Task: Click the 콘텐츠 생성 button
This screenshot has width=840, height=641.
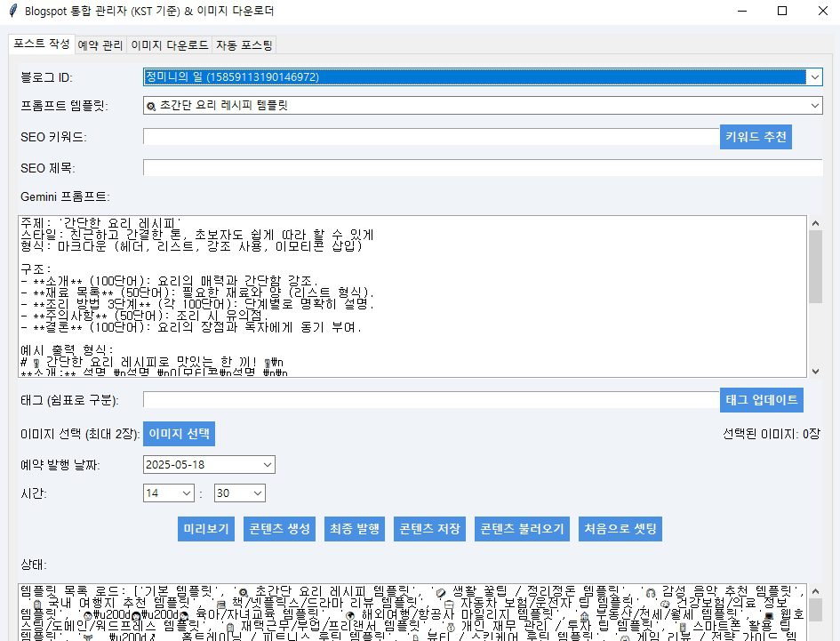Action: (280, 529)
